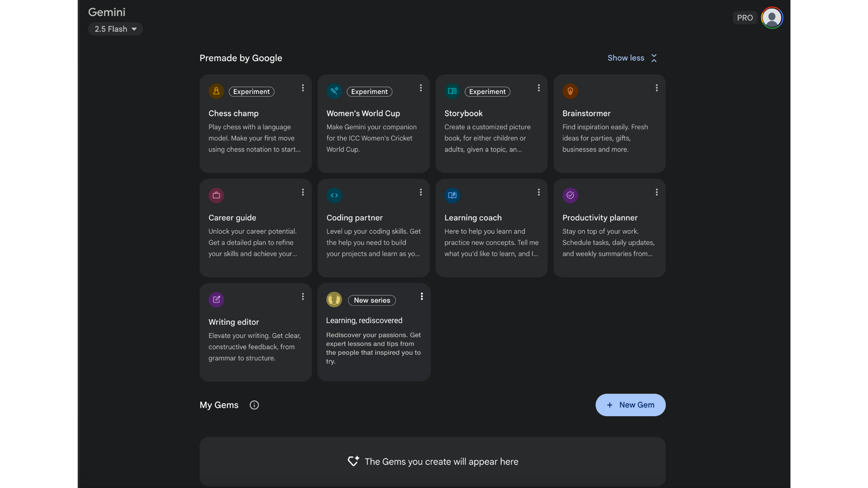
Task: Select the Learning coach gem title
Action: [473, 218]
